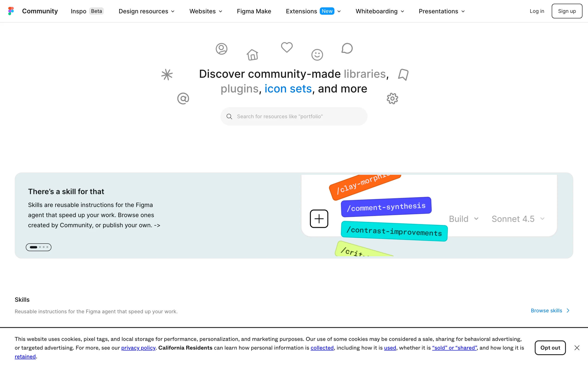Follow the "used" link in cookie notice
The width and height of the screenshot is (588, 368).
tap(390, 348)
